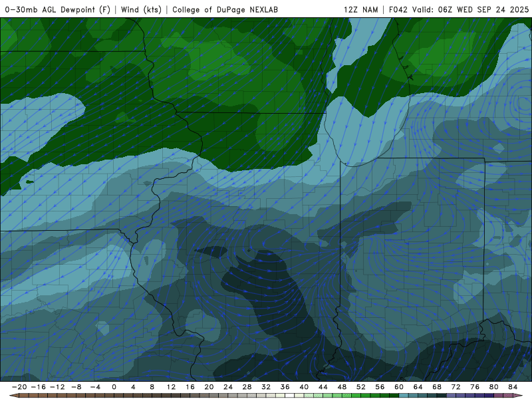Click the -8 colorbar scale label
This screenshot has height=399, width=532.
coord(76,387)
